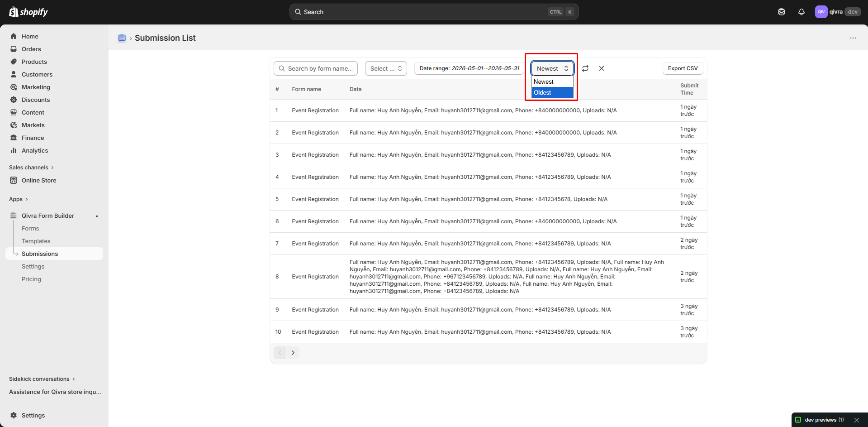
Task: Open Forms in Qivra Form Builder
Action: [x=30, y=228]
